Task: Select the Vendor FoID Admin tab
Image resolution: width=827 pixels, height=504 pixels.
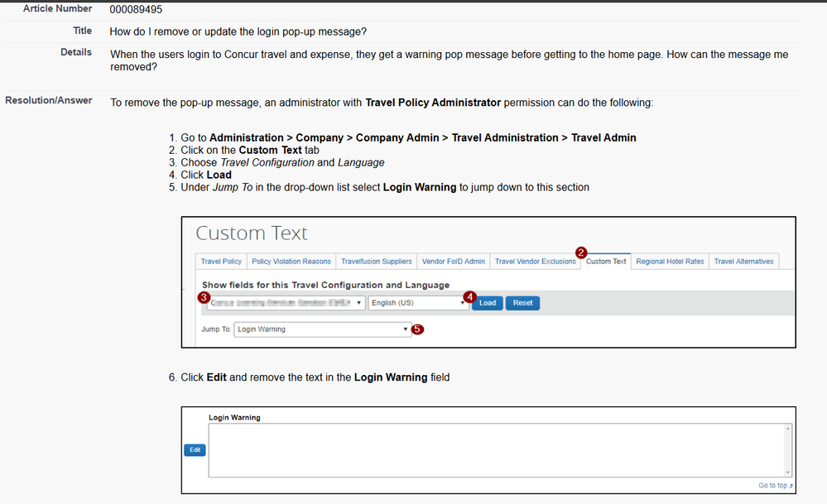Action: 453,262
